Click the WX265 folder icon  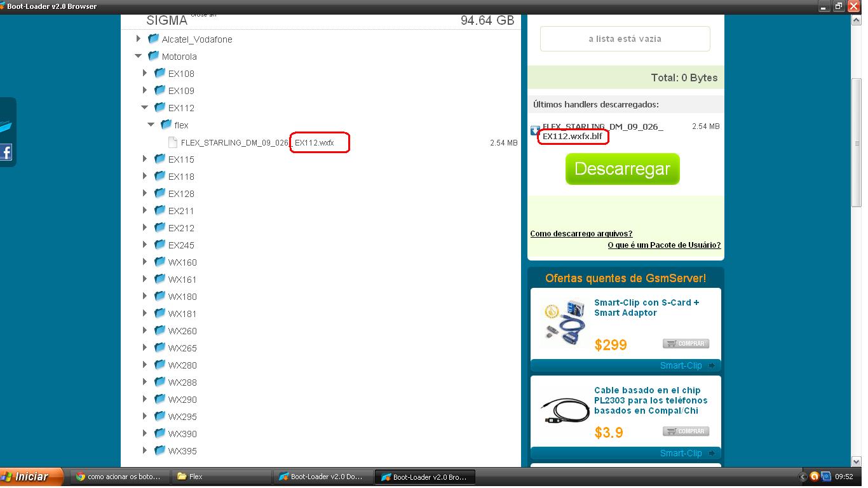pyautogui.click(x=160, y=348)
